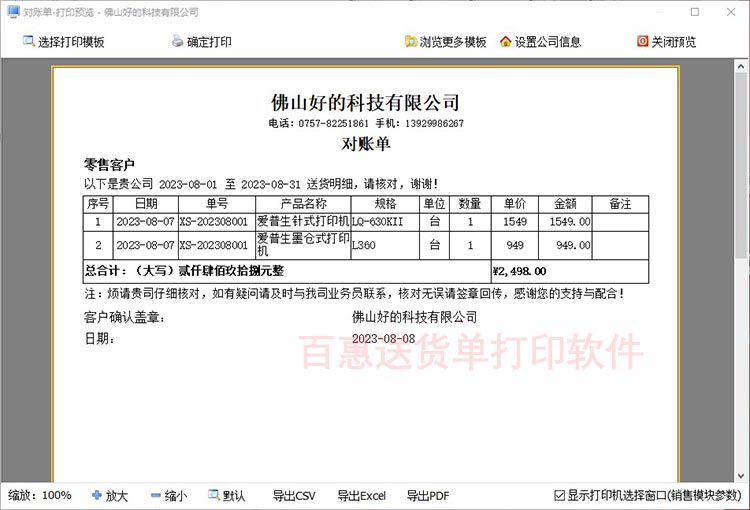
Task: Click the 注: 烦请贵司仔细核对 note line
Action: coord(354,293)
